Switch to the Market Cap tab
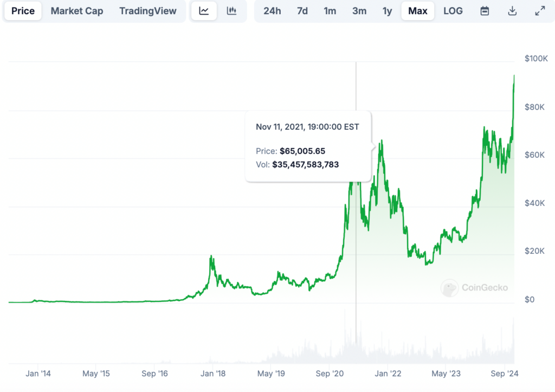 coord(77,11)
